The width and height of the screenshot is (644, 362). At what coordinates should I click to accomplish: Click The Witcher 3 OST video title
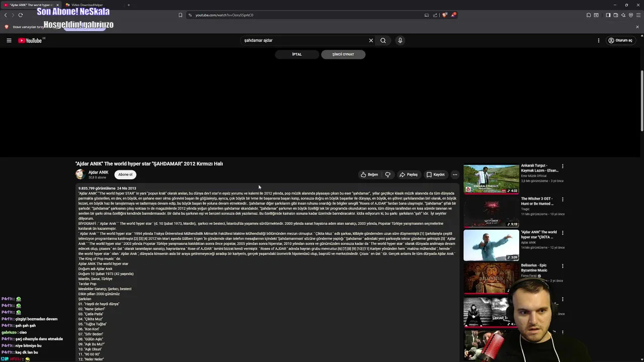pos(537,201)
